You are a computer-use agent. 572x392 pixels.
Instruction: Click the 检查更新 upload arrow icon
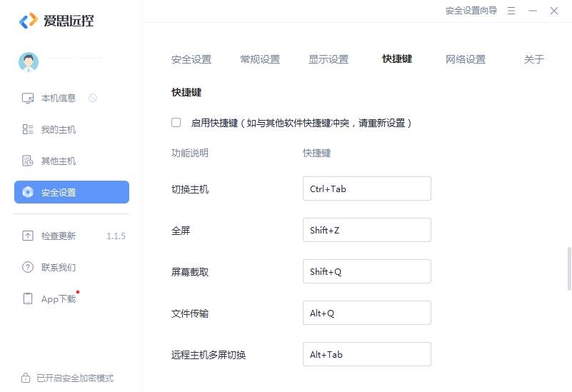coord(28,236)
